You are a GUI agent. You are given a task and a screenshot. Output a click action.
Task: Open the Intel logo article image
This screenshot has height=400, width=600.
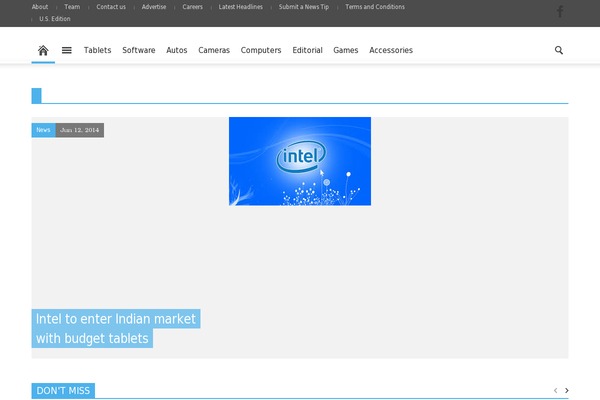tap(300, 161)
